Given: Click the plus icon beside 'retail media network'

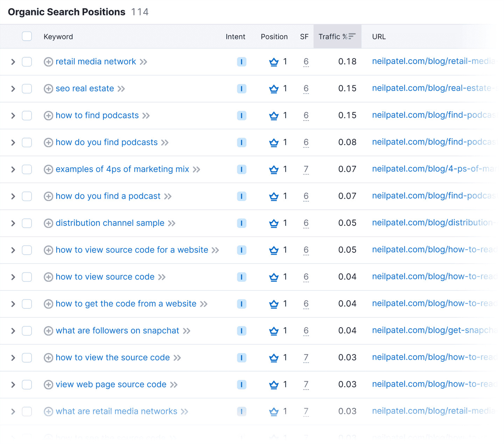Looking at the screenshot, I should [48, 62].
